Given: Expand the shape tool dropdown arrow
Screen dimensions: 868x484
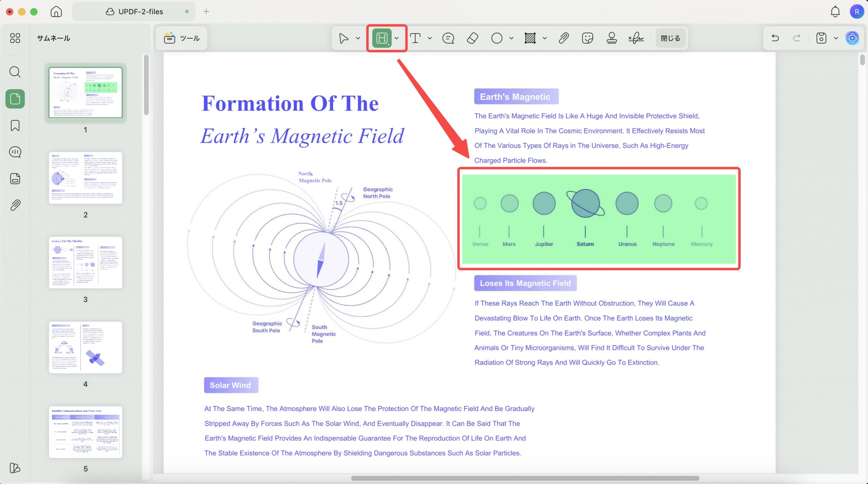Looking at the screenshot, I should click(x=511, y=38).
